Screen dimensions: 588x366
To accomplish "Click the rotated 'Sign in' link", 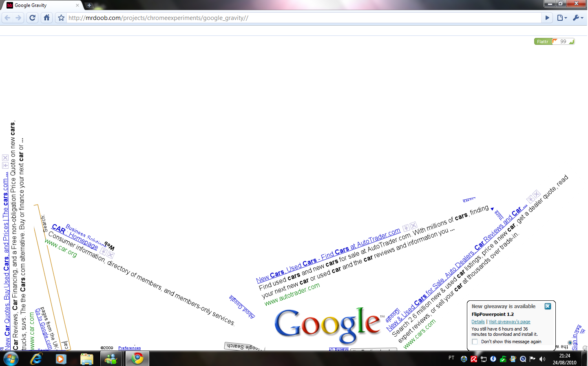I will click(575, 342).
